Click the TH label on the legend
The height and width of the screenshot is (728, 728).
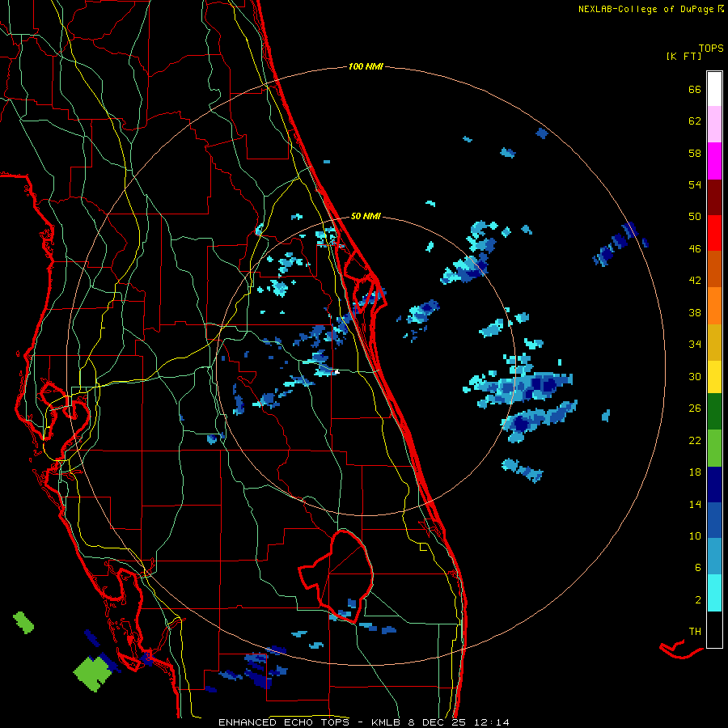695,632
